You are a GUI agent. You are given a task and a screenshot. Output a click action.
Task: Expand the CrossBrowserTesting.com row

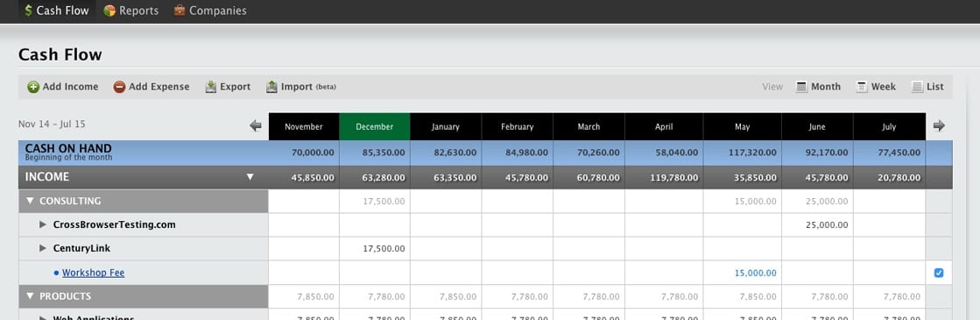(43, 224)
